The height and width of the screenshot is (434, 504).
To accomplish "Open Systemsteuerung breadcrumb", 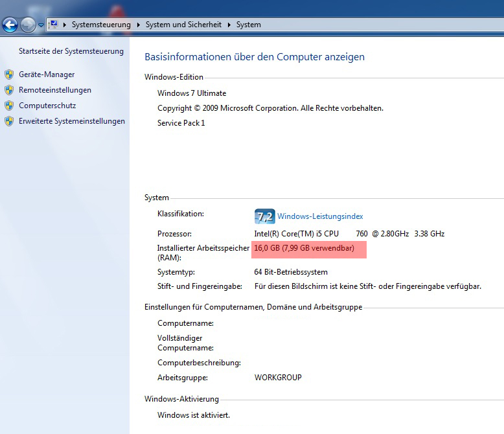I will 101,25.
